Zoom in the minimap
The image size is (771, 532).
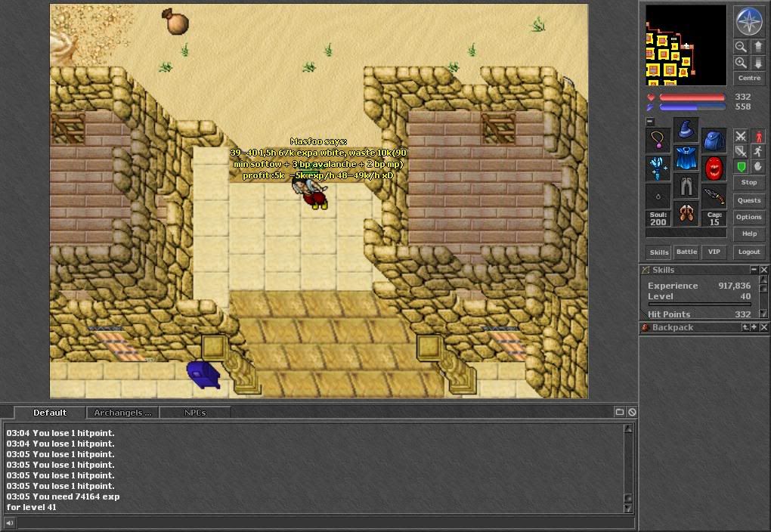point(741,63)
